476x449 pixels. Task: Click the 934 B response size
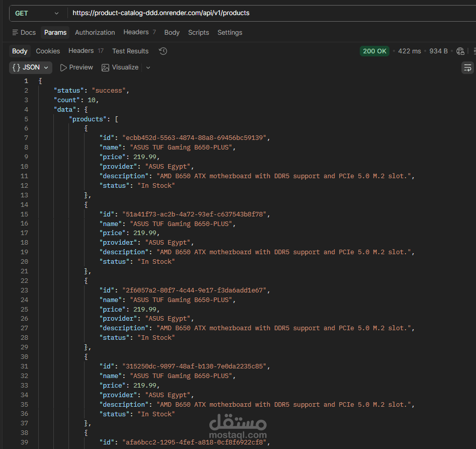[x=438, y=51]
